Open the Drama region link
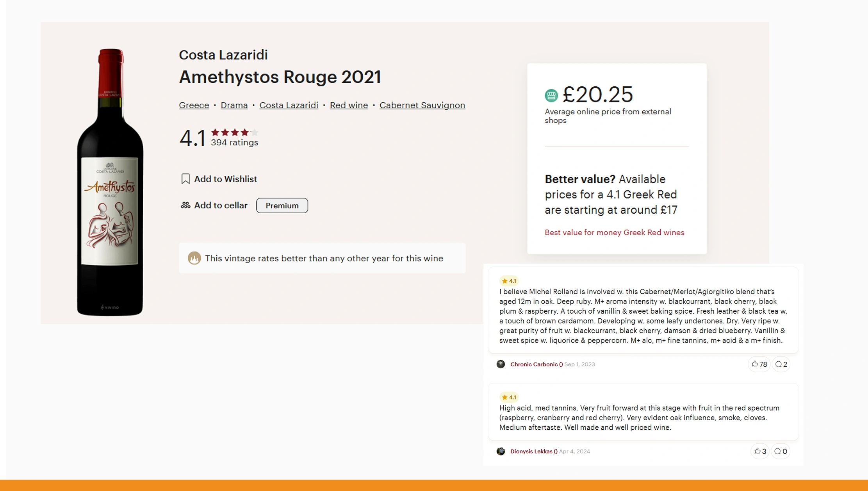Image resolution: width=868 pixels, height=491 pixels. pyautogui.click(x=234, y=105)
